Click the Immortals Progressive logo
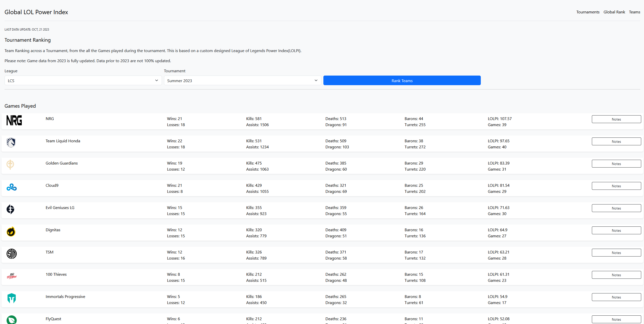The image size is (644, 324). pyautogui.click(x=12, y=298)
